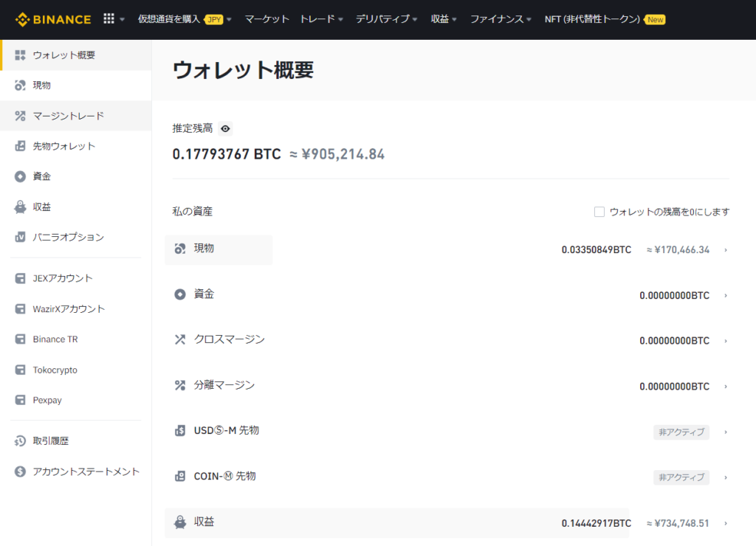Click the アカウントステートメント dollar icon

point(21,471)
